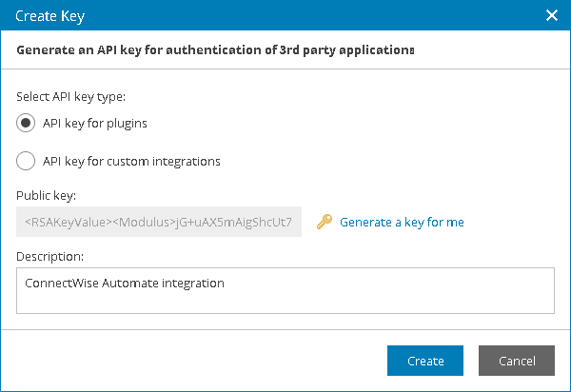
Task: Click inside the Public key field
Action: tap(159, 223)
